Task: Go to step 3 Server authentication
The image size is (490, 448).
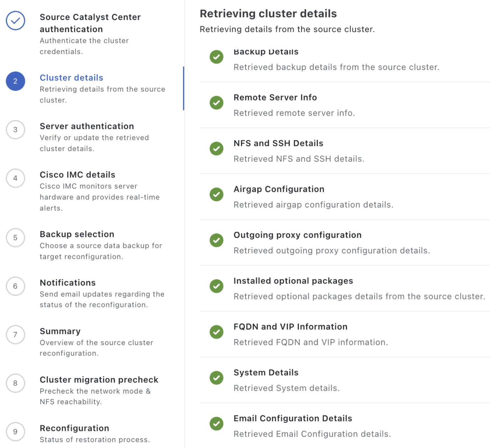Action: pos(16,130)
